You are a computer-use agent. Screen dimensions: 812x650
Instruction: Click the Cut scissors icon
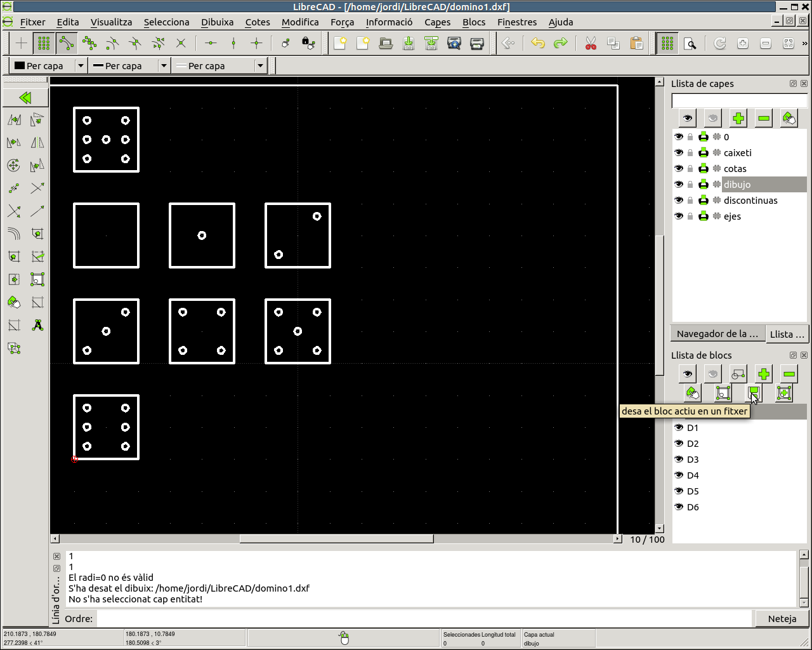pos(591,43)
